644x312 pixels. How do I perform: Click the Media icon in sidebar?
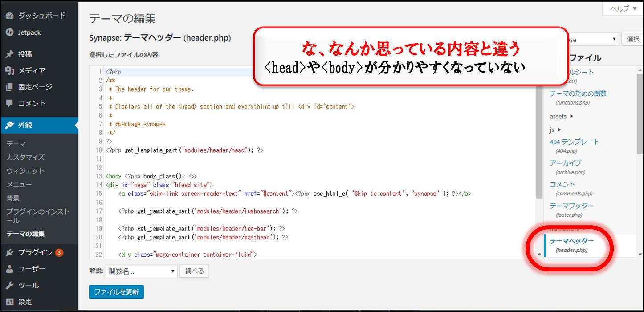(x=9, y=70)
